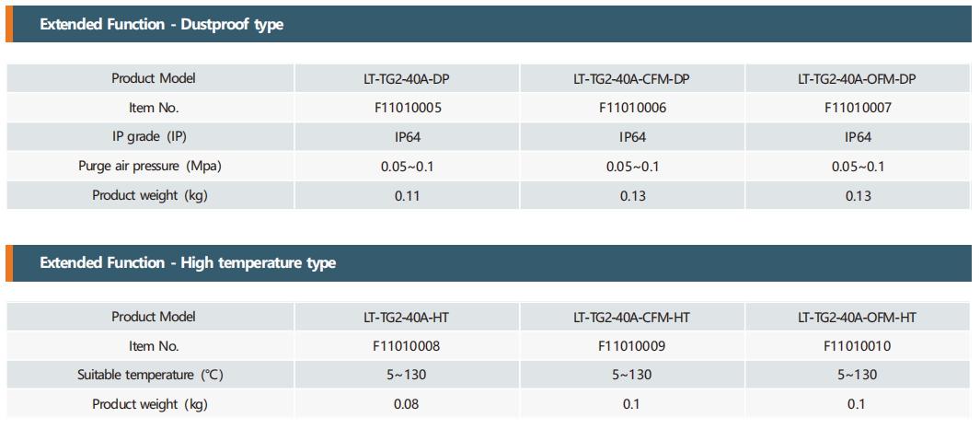Click item number F11010006
The width and height of the screenshot is (980, 429).
pos(631,108)
